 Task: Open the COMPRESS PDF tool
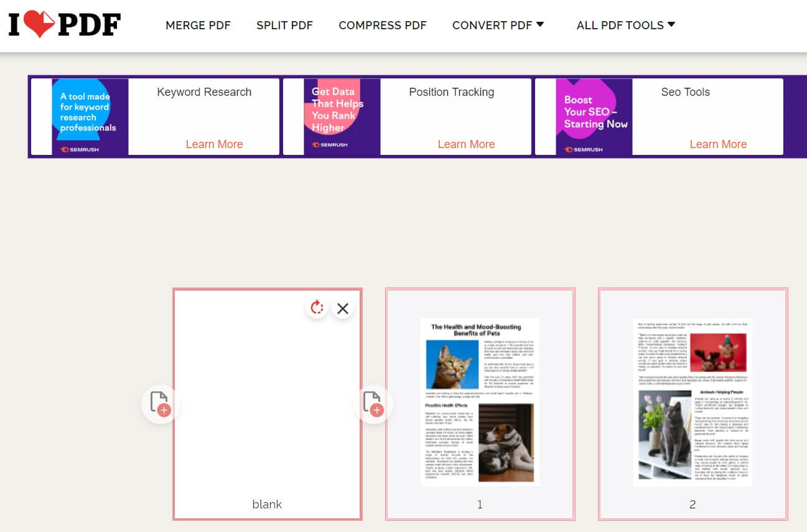point(382,25)
